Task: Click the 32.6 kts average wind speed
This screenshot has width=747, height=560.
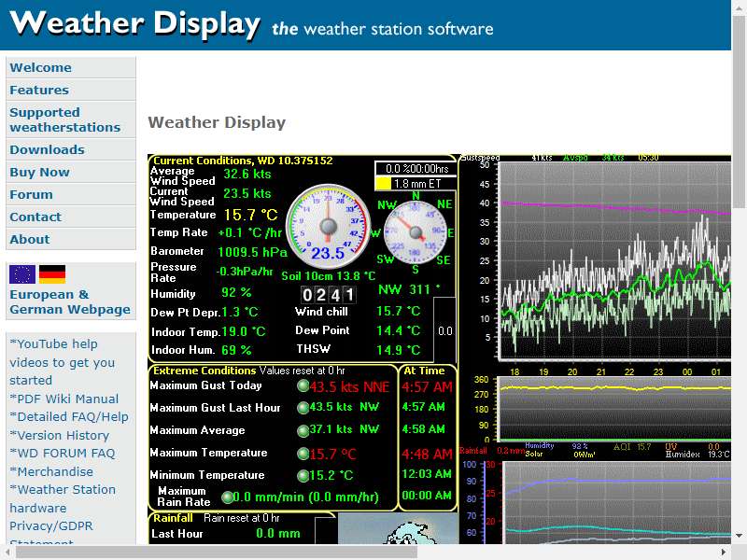Action: pyautogui.click(x=247, y=174)
